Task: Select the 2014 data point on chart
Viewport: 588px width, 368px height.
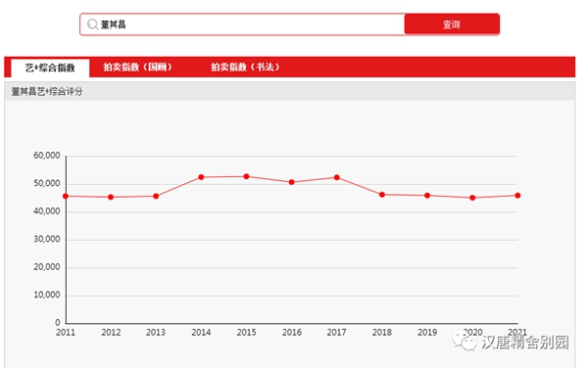Action: 201,177
